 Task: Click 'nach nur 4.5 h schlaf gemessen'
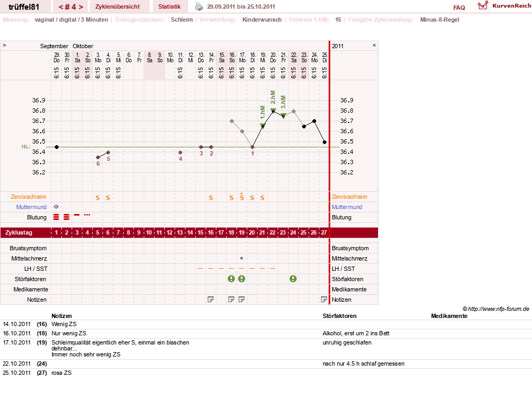[363, 364]
